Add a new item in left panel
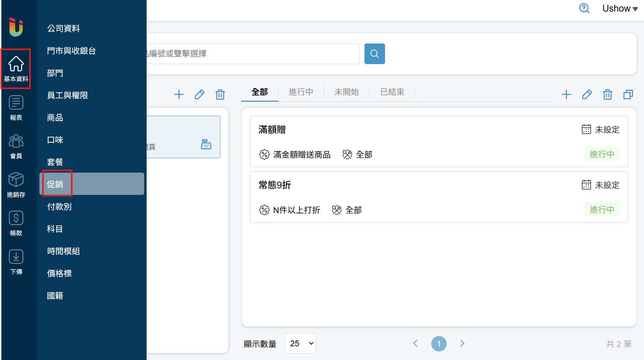Image resolution: width=644 pixels, height=360 pixels. 179,95
